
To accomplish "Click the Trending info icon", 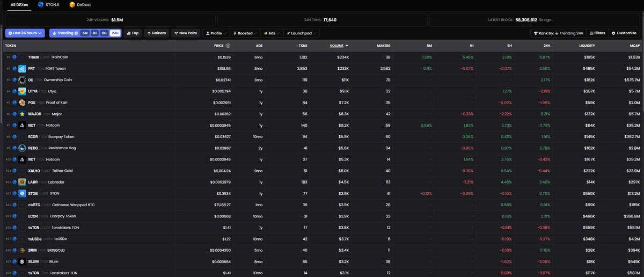I will (76, 33).
